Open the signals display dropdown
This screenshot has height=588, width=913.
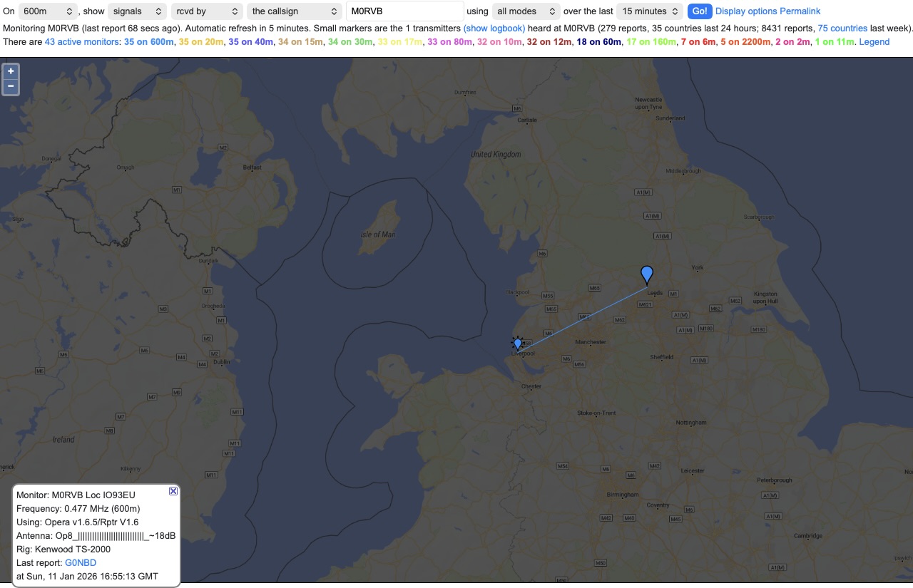[138, 11]
